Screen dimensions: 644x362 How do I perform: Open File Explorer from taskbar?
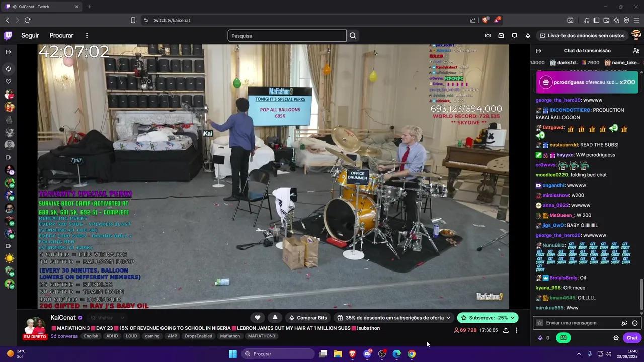point(338,354)
